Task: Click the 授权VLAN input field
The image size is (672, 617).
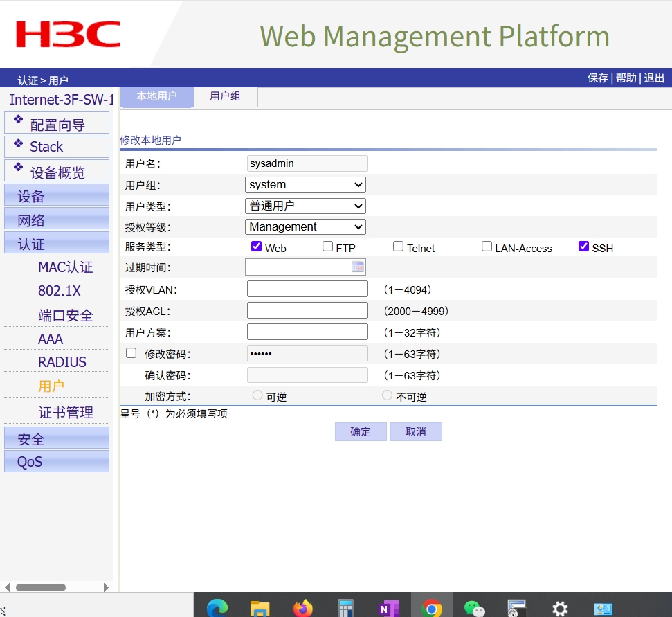Action: 307,289
